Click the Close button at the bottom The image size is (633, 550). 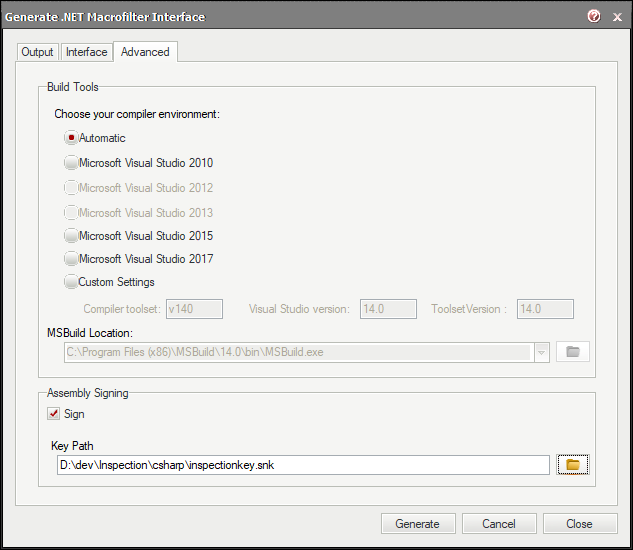click(x=580, y=523)
